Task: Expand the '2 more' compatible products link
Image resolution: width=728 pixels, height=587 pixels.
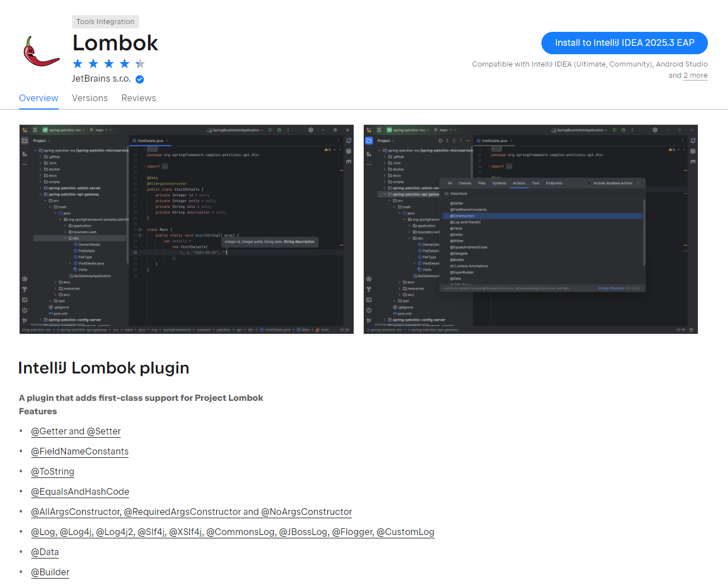Action: (x=695, y=75)
